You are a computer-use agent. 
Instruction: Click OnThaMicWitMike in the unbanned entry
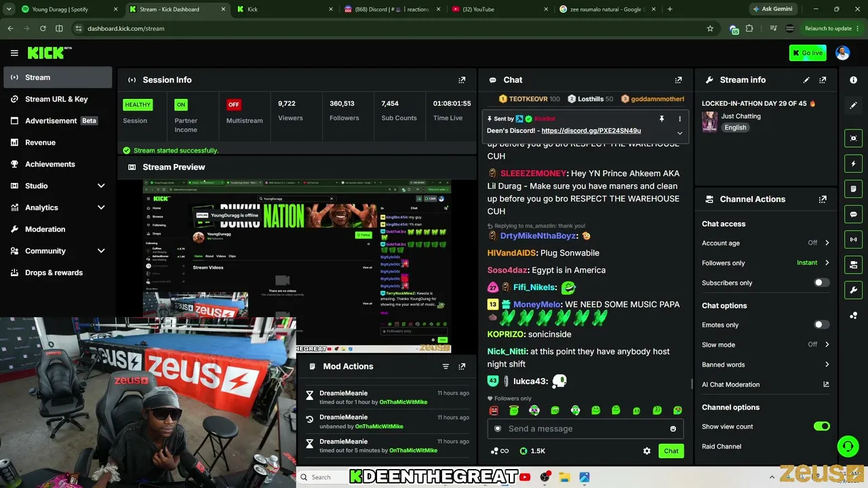379,426
